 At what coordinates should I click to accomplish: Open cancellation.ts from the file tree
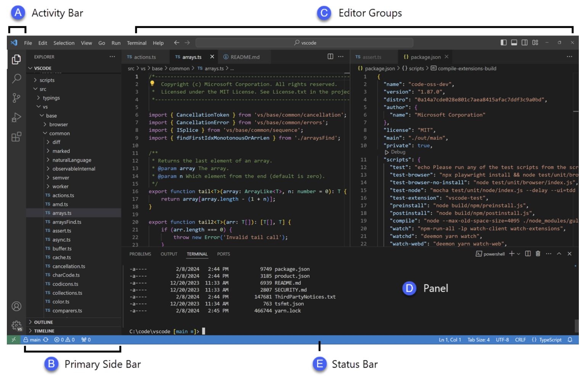point(74,266)
